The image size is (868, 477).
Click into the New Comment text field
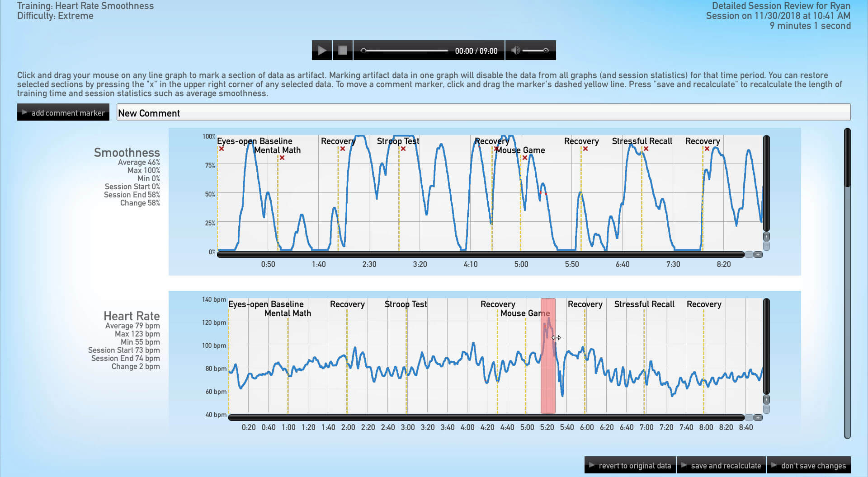[x=483, y=112]
